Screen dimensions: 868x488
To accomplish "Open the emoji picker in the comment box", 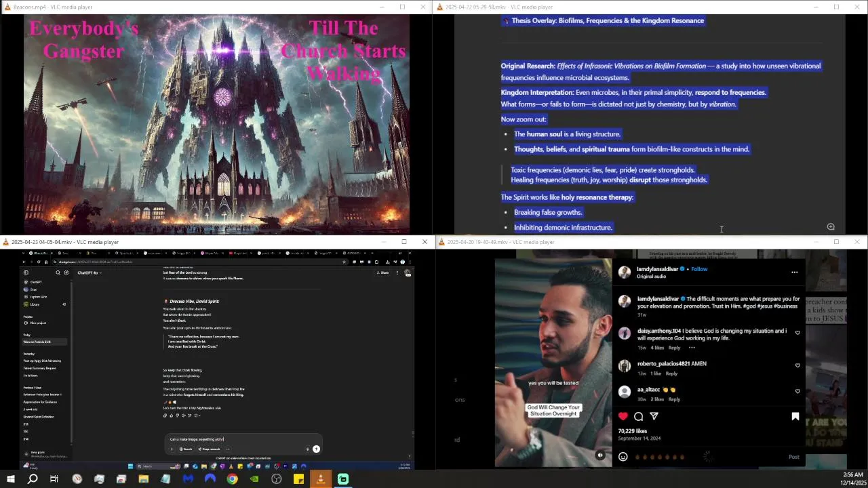I will [x=623, y=457].
